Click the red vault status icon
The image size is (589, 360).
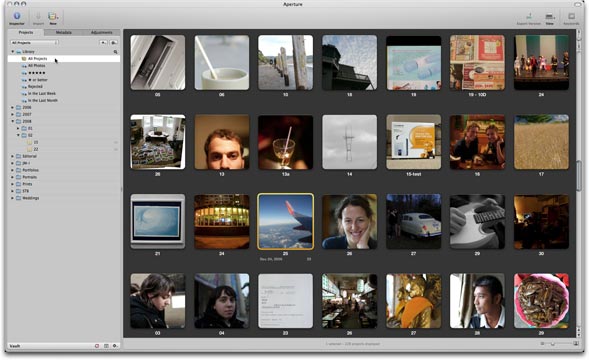pyautogui.click(x=97, y=346)
